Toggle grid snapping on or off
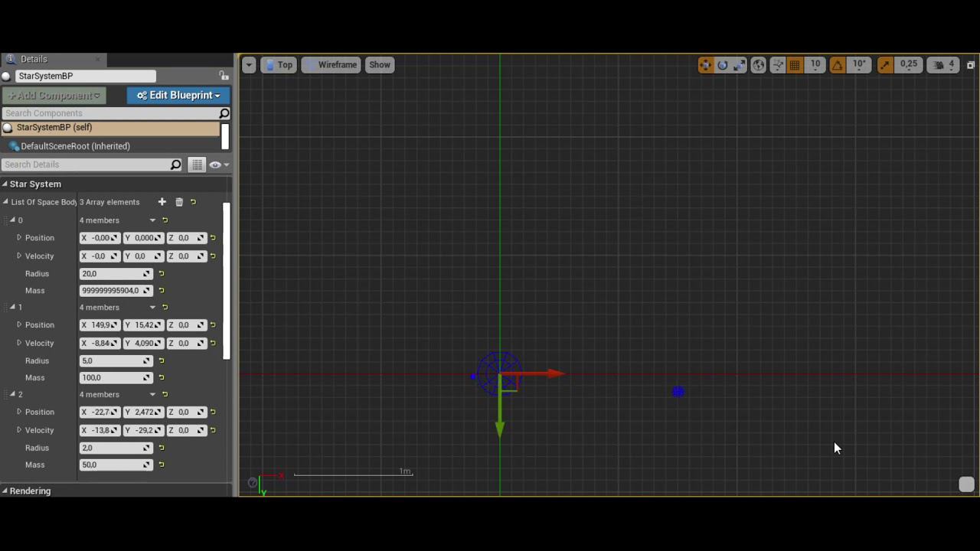Screen dimensions: 980x551 pos(795,65)
